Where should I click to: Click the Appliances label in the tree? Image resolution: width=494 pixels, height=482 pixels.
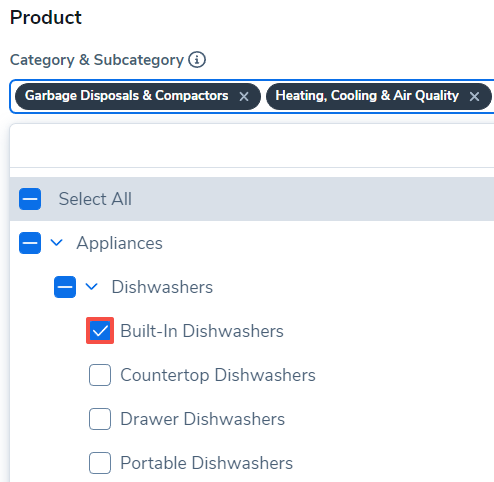[x=120, y=243]
